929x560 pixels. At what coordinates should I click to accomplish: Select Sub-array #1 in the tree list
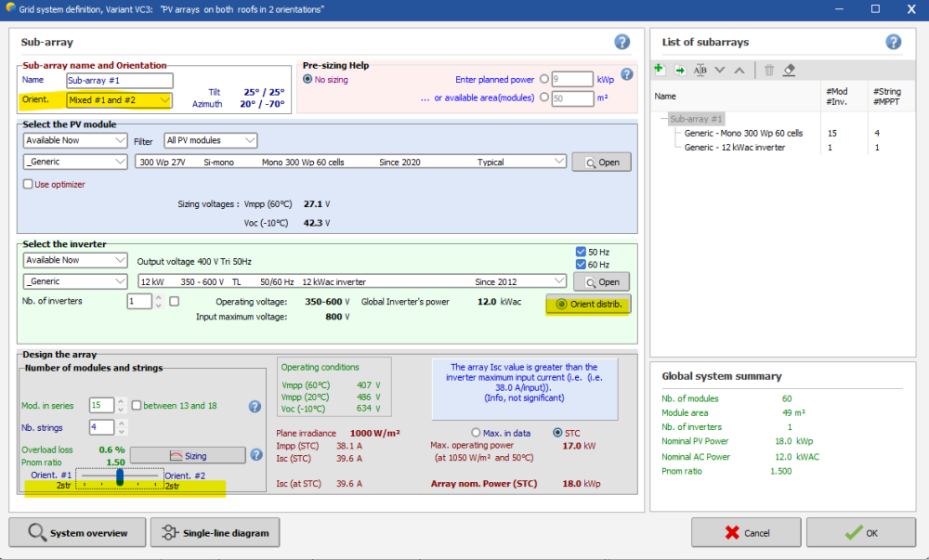pyautogui.click(x=697, y=119)
